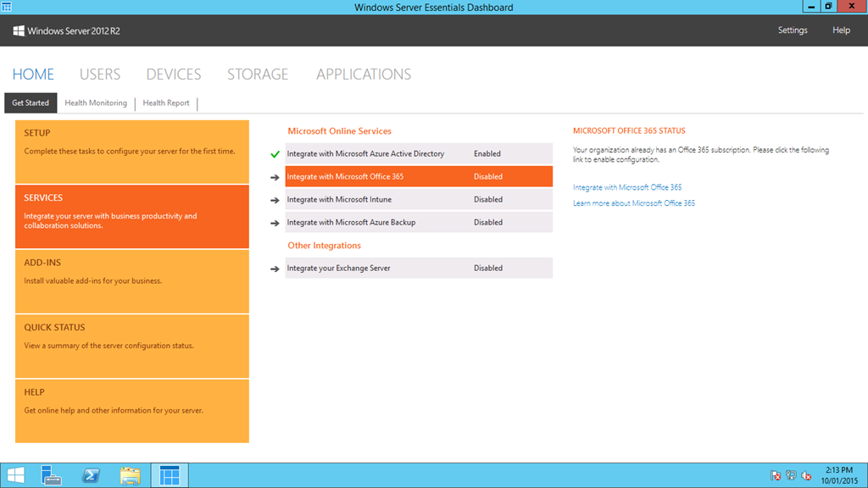Open Settings in the top header
Viewport: 868px width, 488px height.
pyautogui.click(x=793, y=30)
